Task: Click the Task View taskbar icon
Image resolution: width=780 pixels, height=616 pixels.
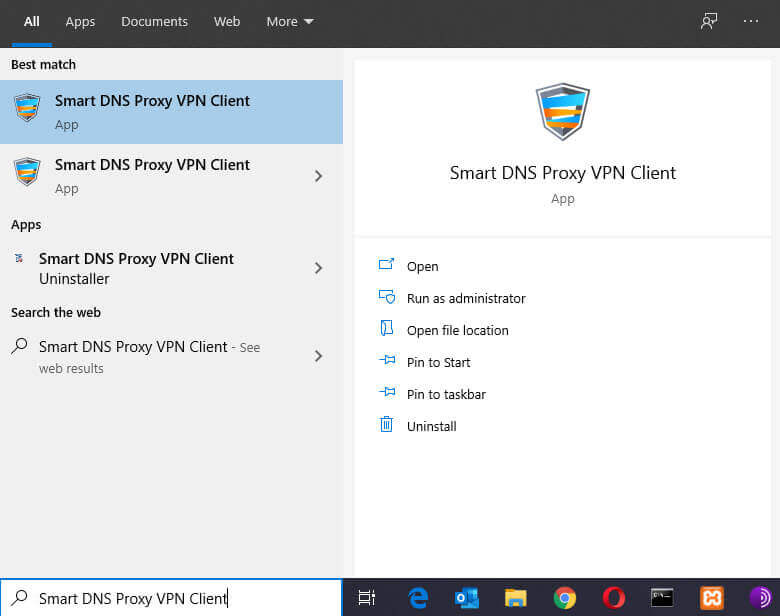Action: click(x=367, y=598)
